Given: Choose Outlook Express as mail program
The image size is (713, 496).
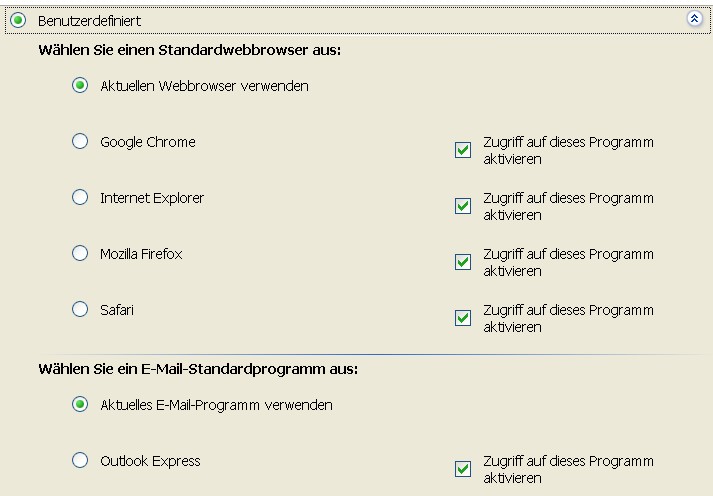Looking at the screenshot, I should [x=80, y=461].
